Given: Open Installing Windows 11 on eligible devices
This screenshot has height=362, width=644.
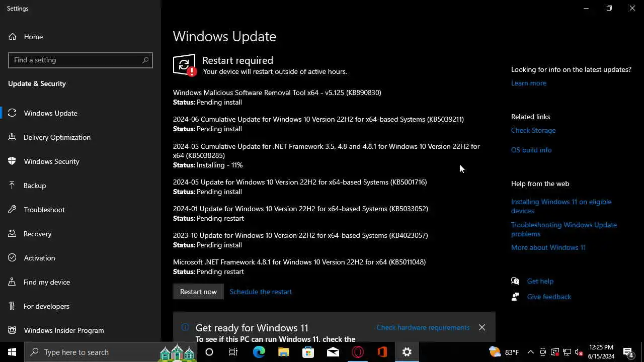Looking at the screenshot, I should tap(561, 206).
